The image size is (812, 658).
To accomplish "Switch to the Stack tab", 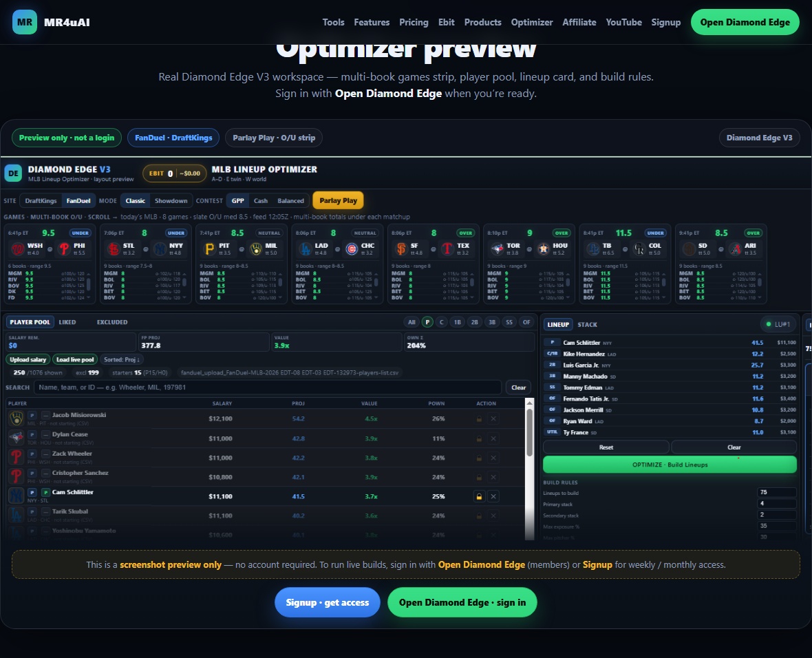I will pyautogui.click(x=587, y=325).
